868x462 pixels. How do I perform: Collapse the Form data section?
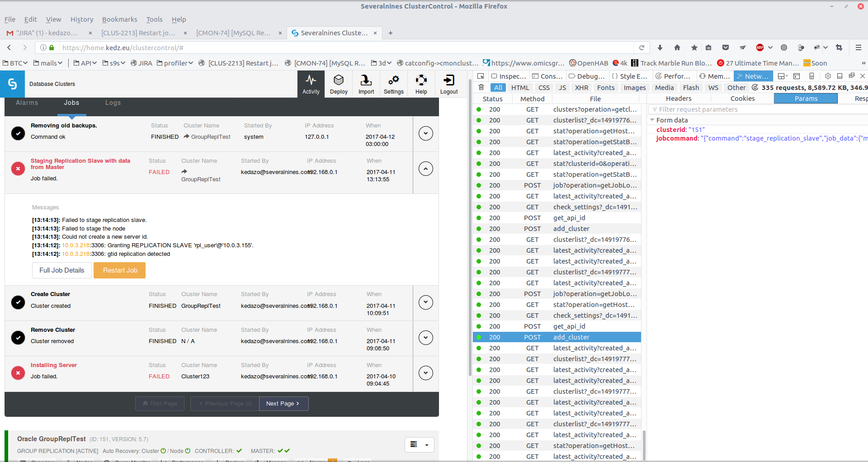652,120
